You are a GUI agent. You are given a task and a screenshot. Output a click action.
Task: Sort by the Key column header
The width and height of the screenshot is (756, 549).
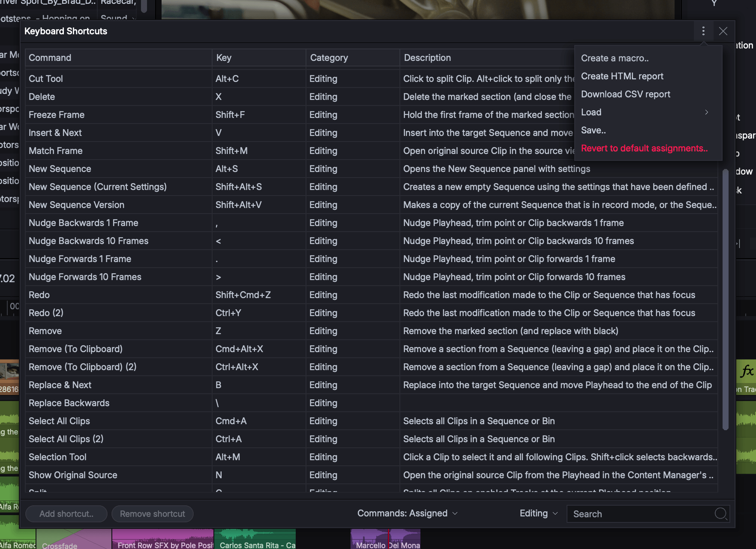click(x=259, y=57)
